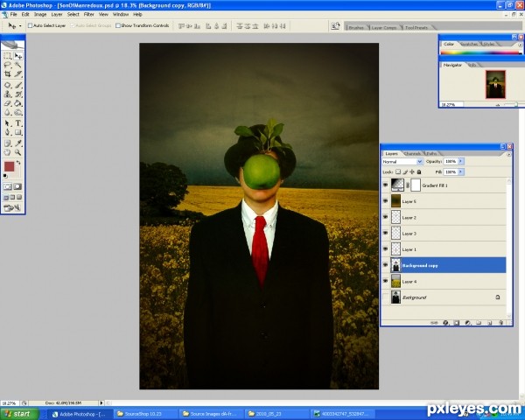
Task: Open the File menu
Action: click(13, 14)
